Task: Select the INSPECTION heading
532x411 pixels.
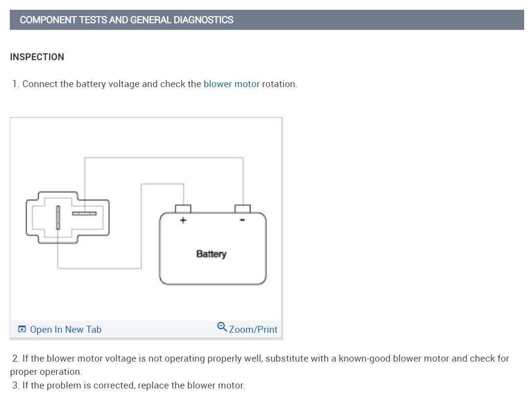Action: pos(37,57)
